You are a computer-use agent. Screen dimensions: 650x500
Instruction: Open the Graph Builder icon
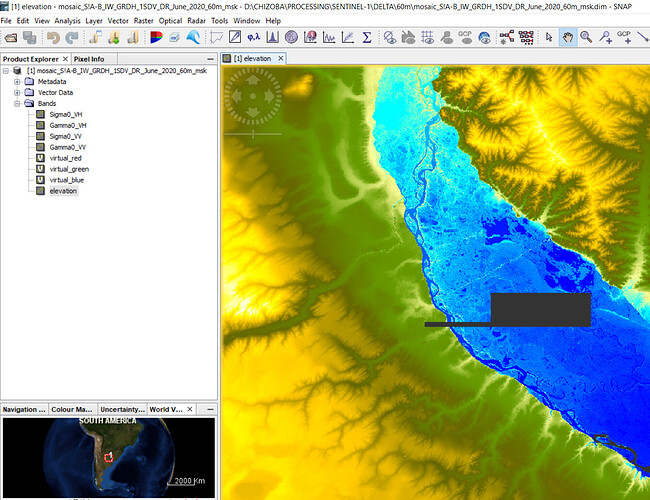coord(507,37)
